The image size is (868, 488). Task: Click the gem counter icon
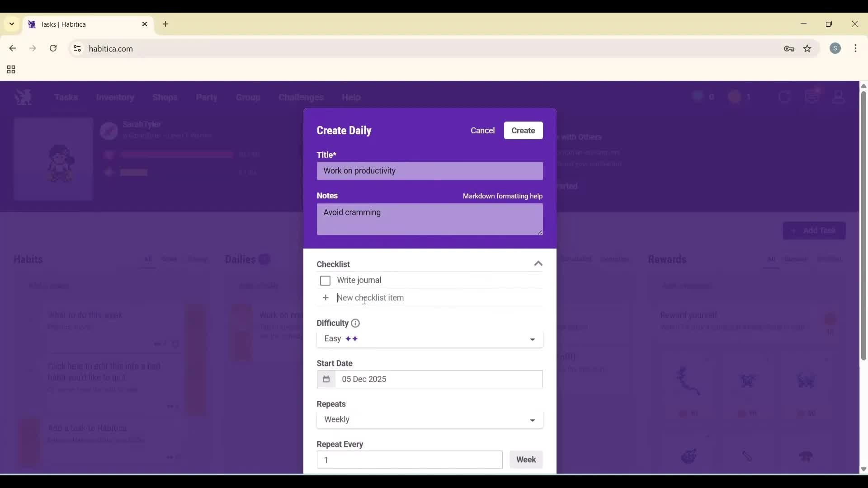coord(698,97)
